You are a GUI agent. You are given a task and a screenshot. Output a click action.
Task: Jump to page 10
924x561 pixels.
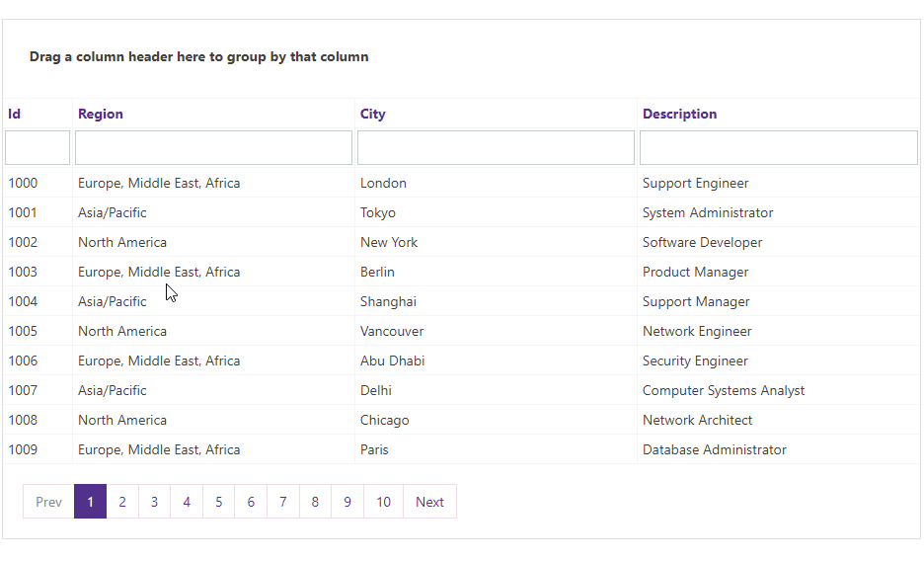pos(383,502)
